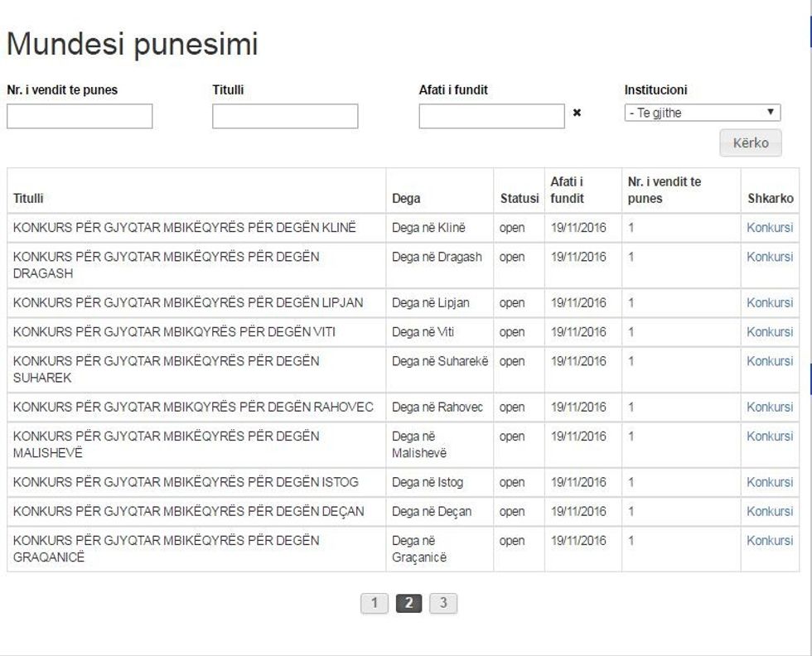Viewport: 812px width, 656px height.
Task: Select current page 2 in pagination
Action: click(408, 603)
